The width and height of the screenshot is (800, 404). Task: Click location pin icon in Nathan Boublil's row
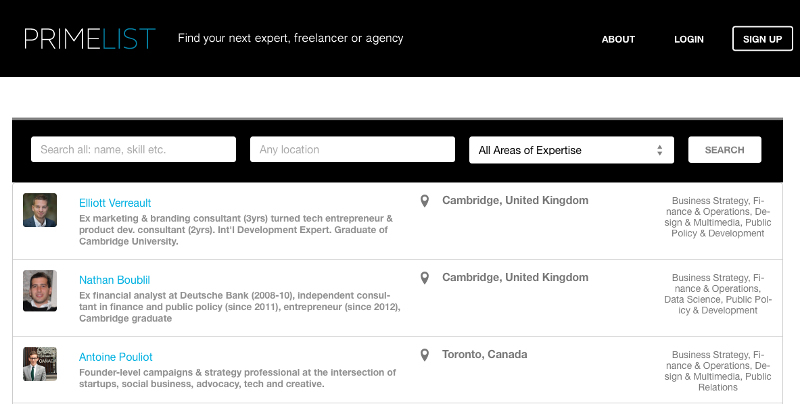coord(425,278)
